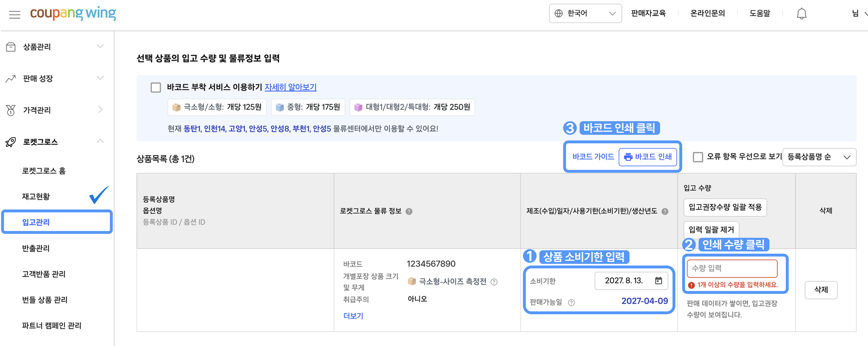The height and width of the screenshot is (346, 868).
Task: Click help icon next to 로켓그로스 물류 정보
Action: click(409, 212)
